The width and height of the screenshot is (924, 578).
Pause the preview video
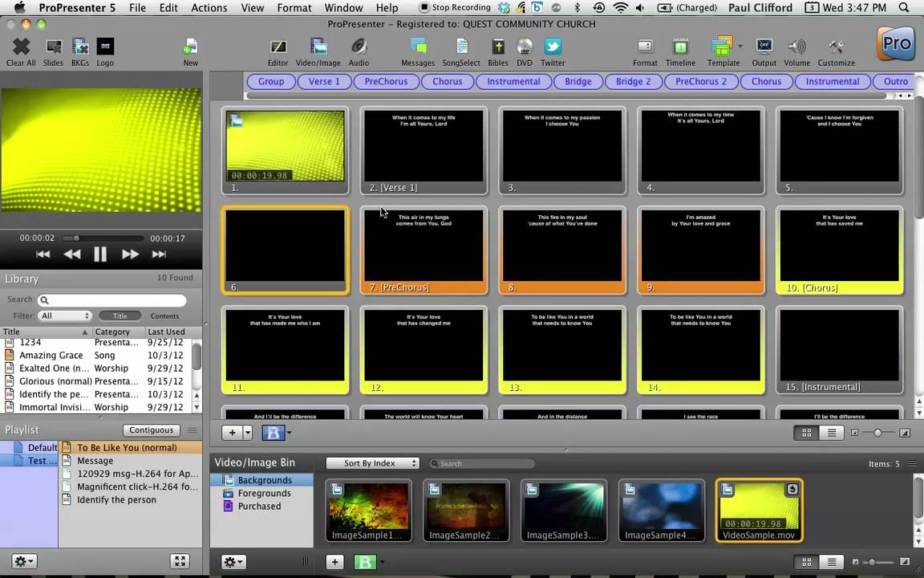(100, 254)
